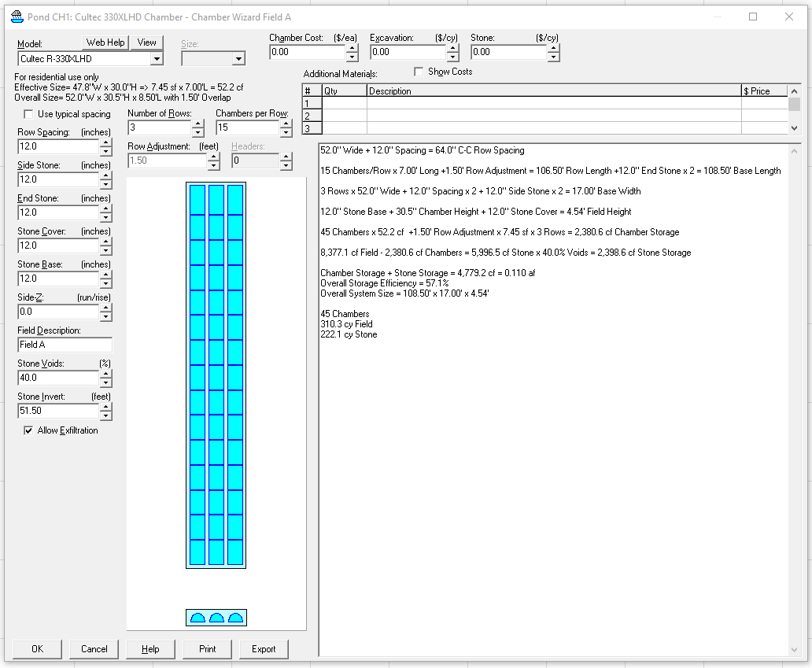Enable Use typical spacing checkbox
The height and width of the screenshot is (668, 812).
click(28, 114)
